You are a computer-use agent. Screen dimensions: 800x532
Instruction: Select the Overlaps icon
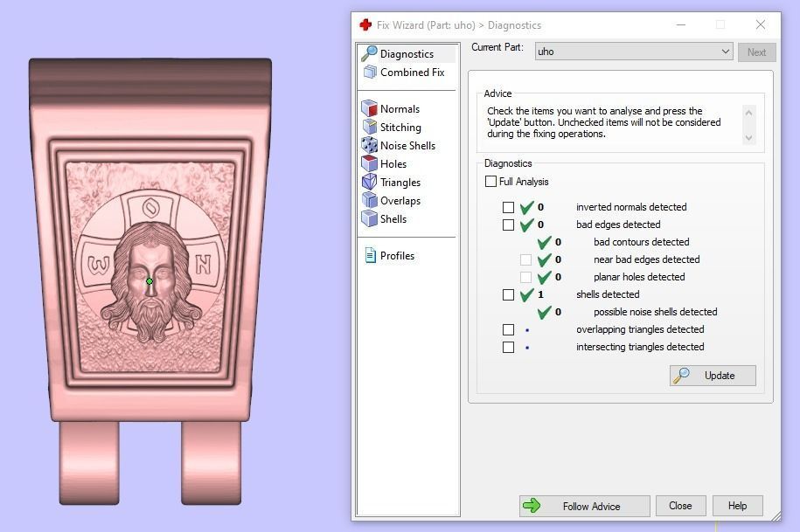pos(369,200)
